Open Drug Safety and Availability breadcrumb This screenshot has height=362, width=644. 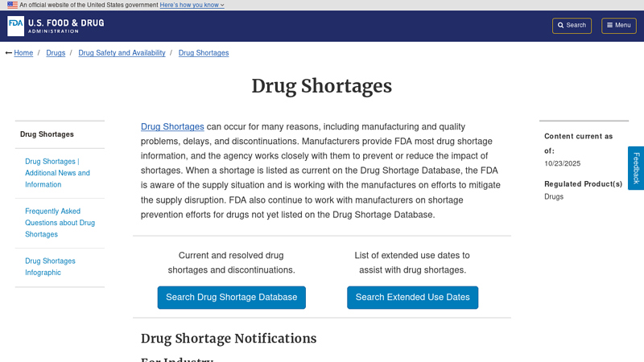click(122, 53)
